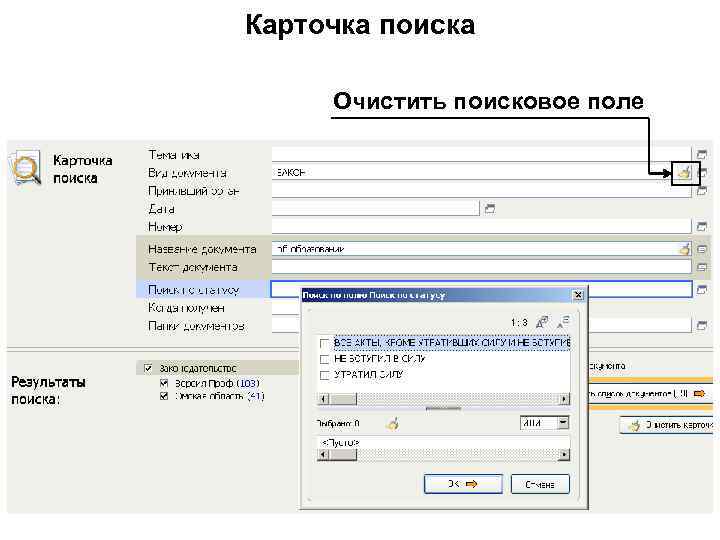The width and height of the screenshot is (720, 540).
Task: Click into the Номер input field
Action: point(481,226)
